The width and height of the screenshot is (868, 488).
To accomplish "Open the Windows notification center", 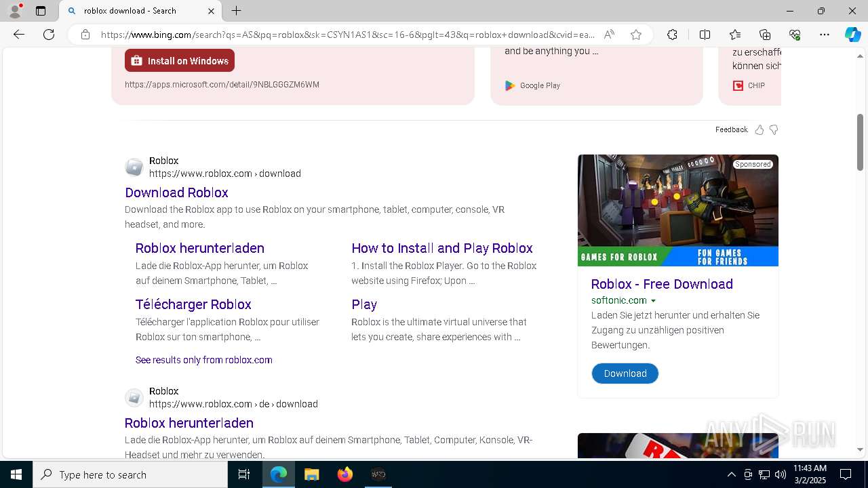I will point(846,474).
